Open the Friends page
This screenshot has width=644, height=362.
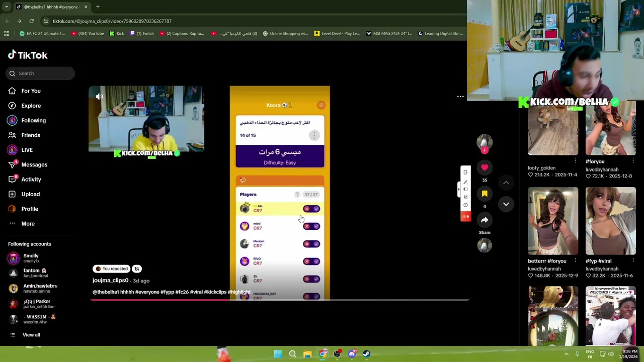click(24, 135)
